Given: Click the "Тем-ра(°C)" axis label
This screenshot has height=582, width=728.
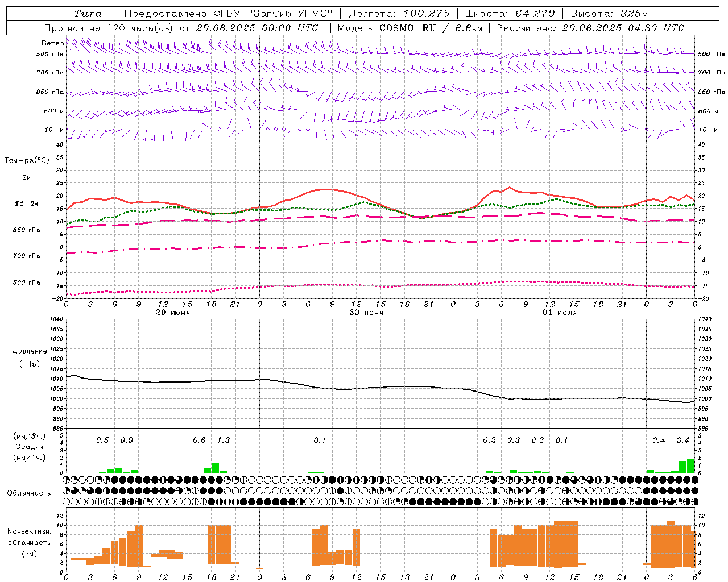Looking at the screenshot, I should pyautogui.click(x=27, y=161).
